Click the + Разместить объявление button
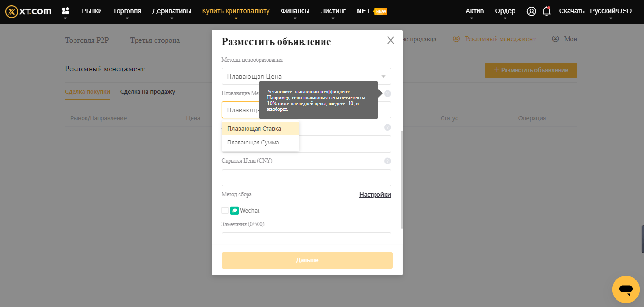Screen dimensions: 644x307 (x=531, y=70)
